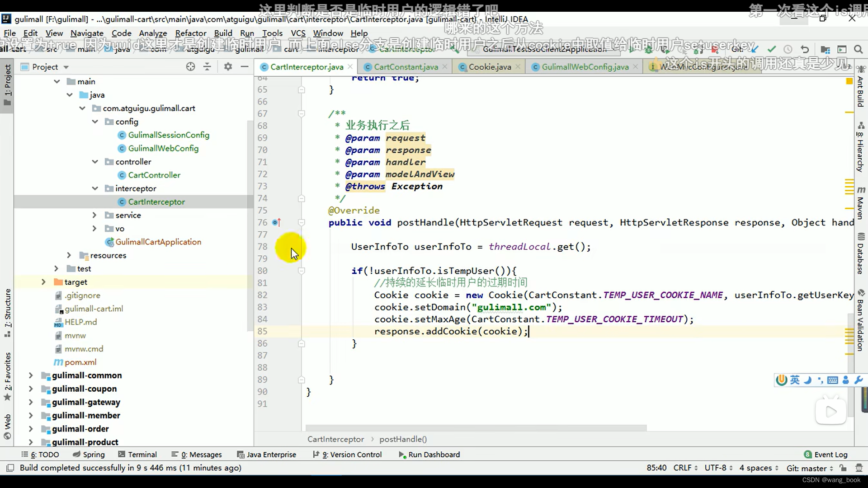
Task: Click the 1: Project tool window button
Action: coord(8,85)
